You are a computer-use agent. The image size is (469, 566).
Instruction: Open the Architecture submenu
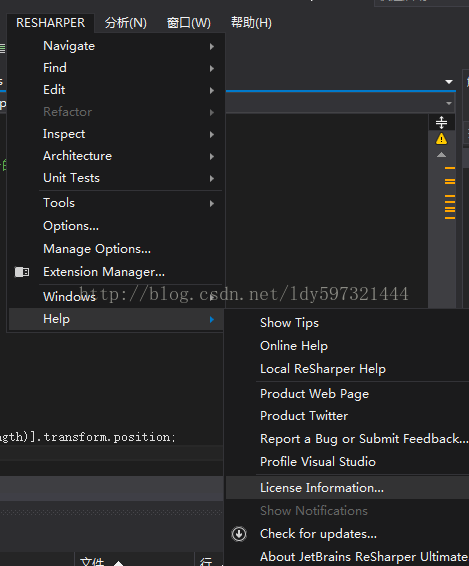click(116, 156)
